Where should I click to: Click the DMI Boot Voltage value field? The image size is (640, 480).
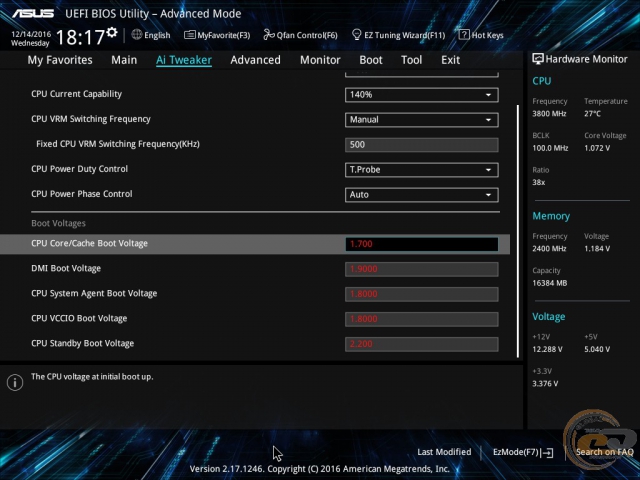tap(422, 269)
